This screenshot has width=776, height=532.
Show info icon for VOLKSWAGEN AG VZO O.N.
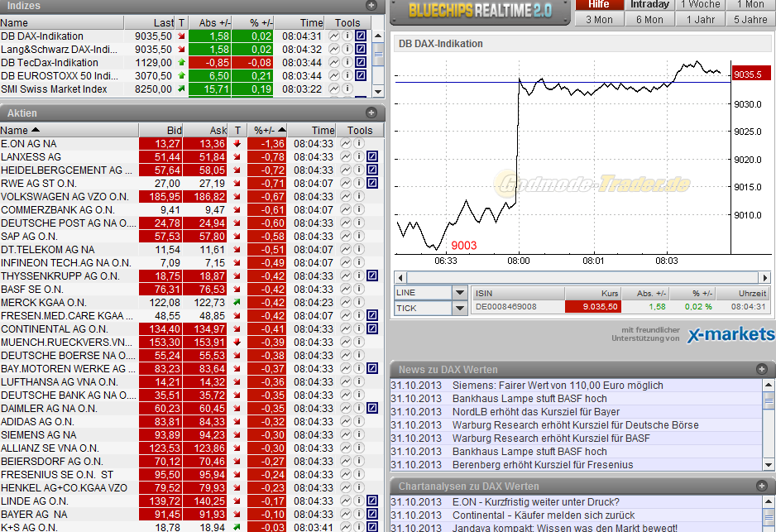(x=359, y=196)
